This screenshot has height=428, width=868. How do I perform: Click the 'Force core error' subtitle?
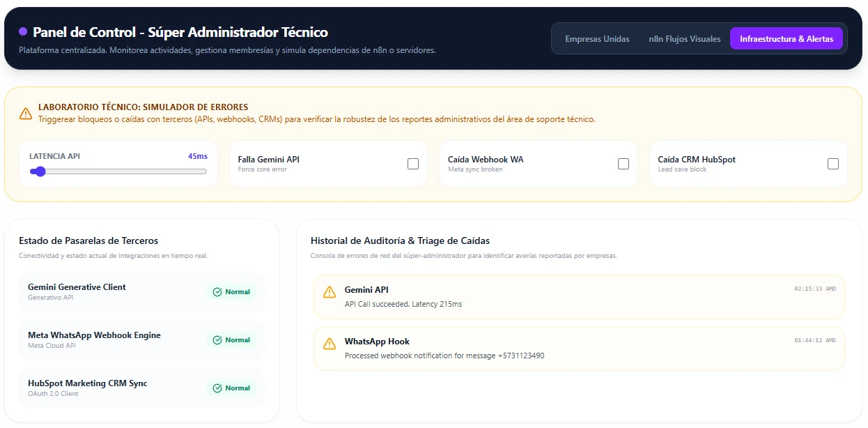click(263, 169)
